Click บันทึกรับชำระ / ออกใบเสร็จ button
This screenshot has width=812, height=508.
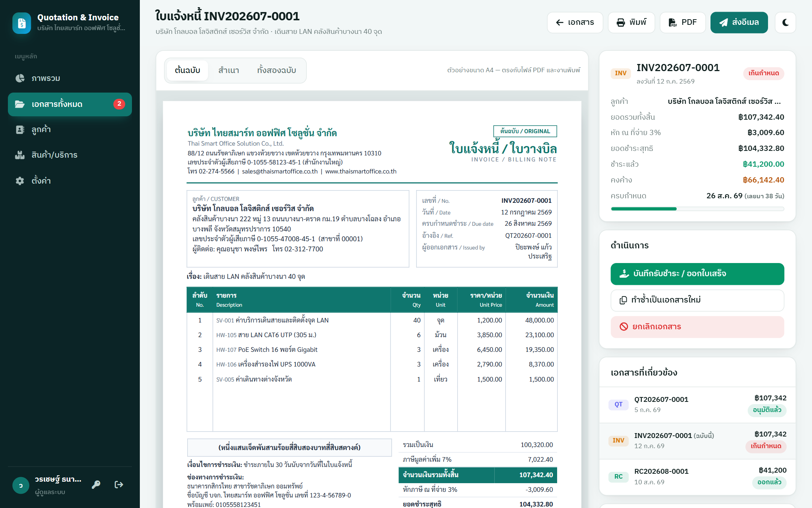[697, 274]
